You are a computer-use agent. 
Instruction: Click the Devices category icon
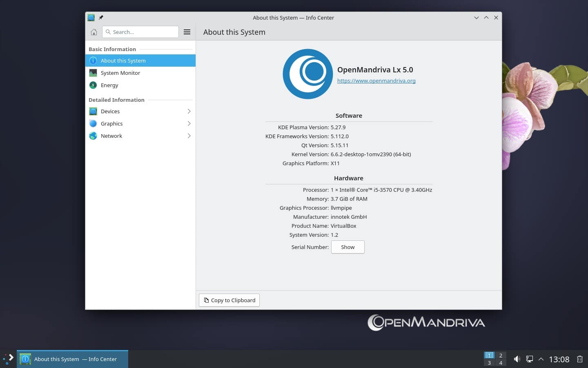[x=93, y=111]
